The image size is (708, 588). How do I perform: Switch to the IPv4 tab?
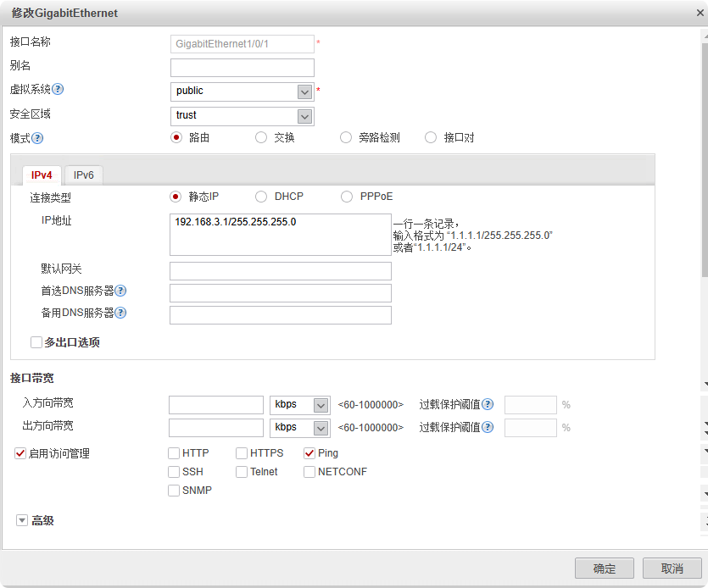(x=42, y=175)
